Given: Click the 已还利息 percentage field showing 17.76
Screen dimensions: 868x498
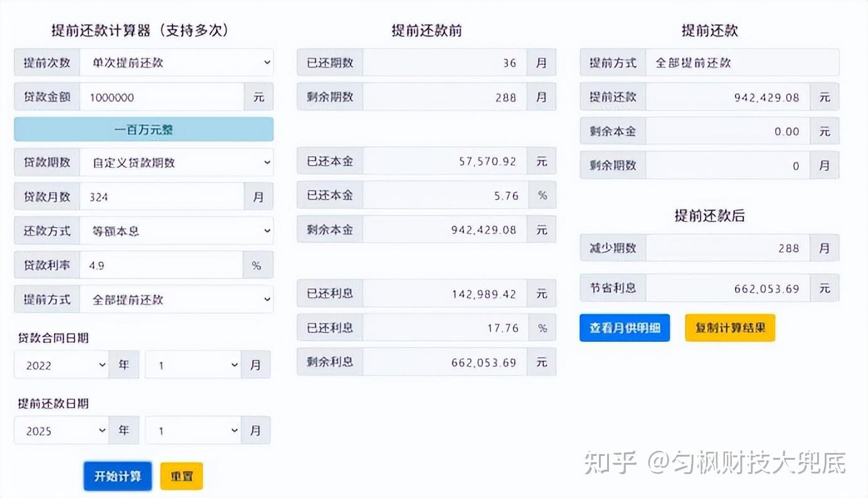Looking at the screenshot, I should click(x=446, y=328).
